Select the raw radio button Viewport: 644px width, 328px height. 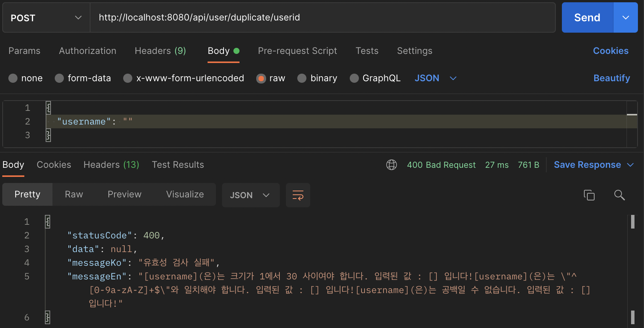261,79
